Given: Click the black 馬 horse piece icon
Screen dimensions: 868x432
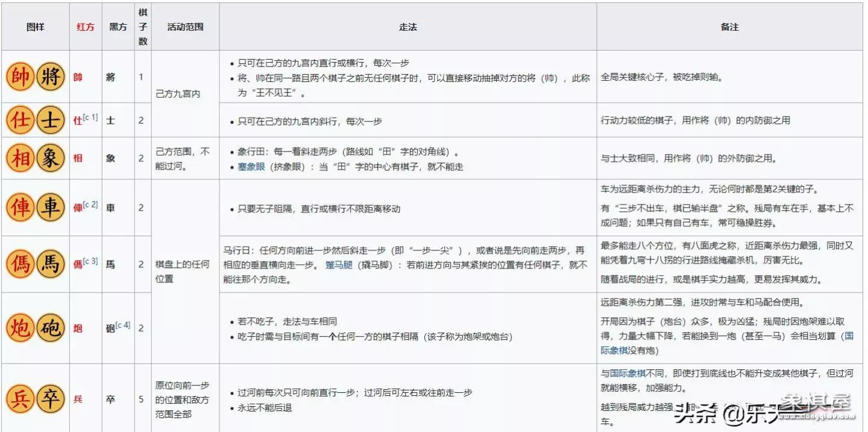Looking at the screenshot, I should pos(51,264).
